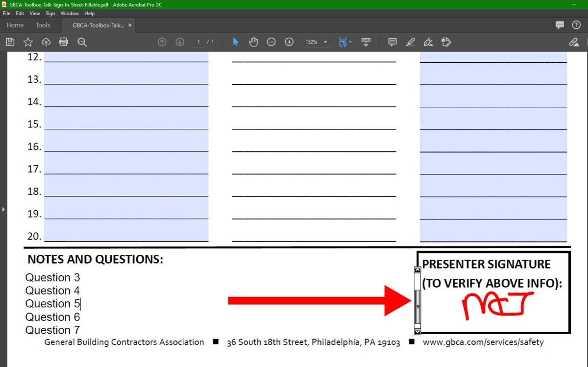
Task: Switch to Reading Mode view
Action: tap(366, 42)
